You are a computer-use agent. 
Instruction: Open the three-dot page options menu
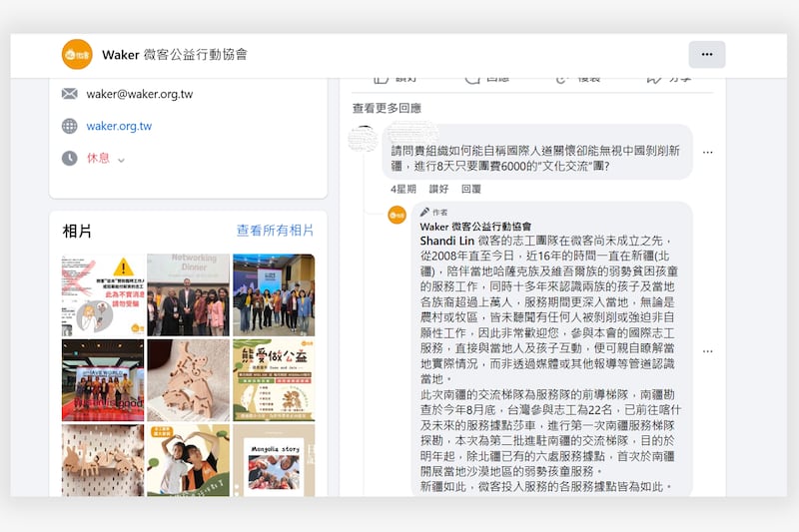click(706, 54)
